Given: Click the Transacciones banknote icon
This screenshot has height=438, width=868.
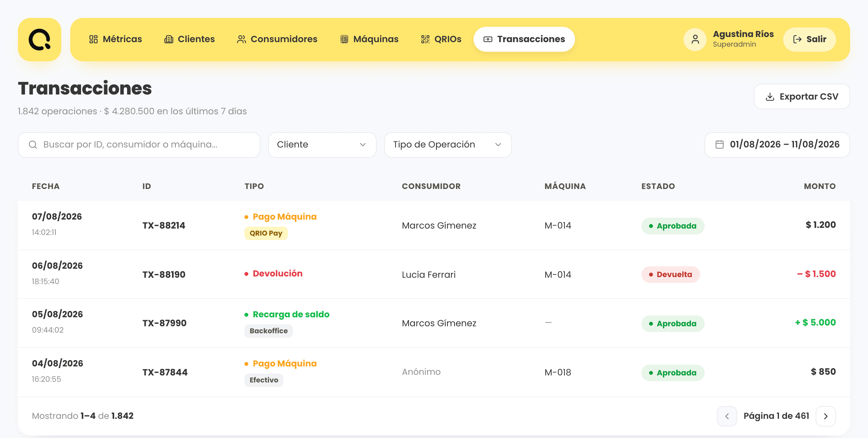Looking at the screenshot, I should point(488,40).
